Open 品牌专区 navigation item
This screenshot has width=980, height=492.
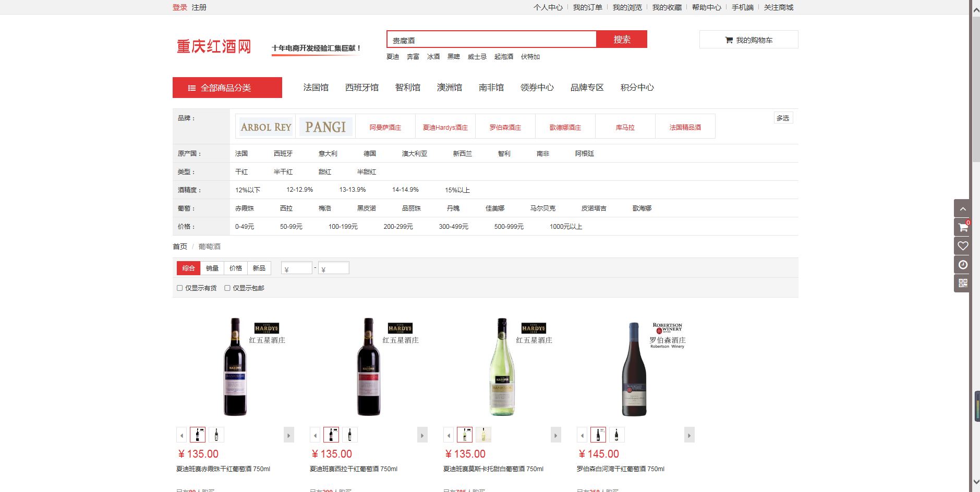click(587, 88)
